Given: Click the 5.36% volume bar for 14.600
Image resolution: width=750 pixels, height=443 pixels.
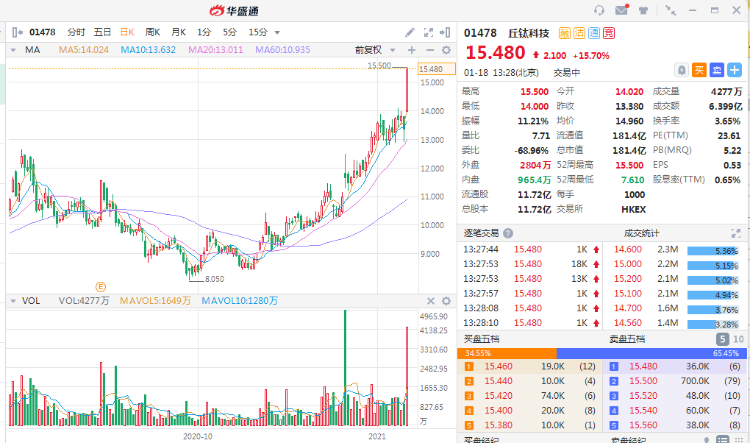Looking at the screenshot, I should coord(713,251).
